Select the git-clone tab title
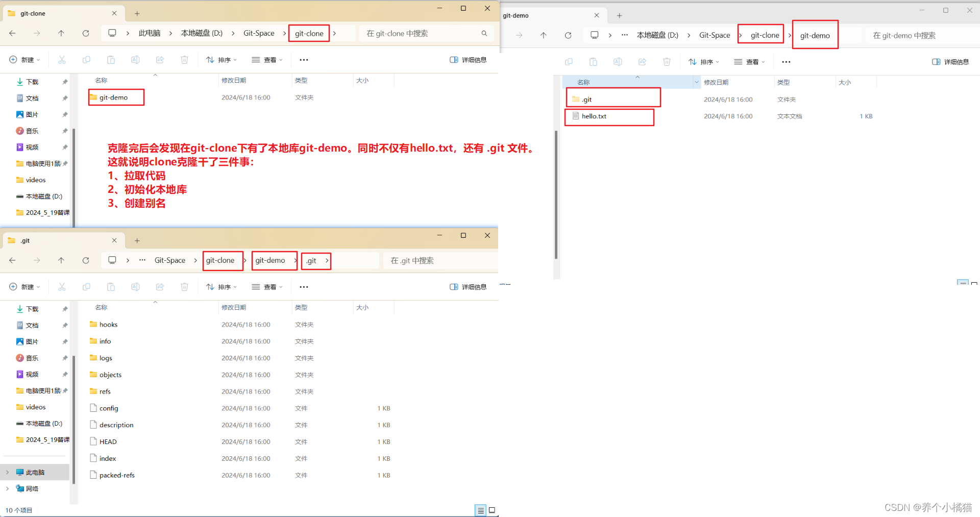 point(33,14)
